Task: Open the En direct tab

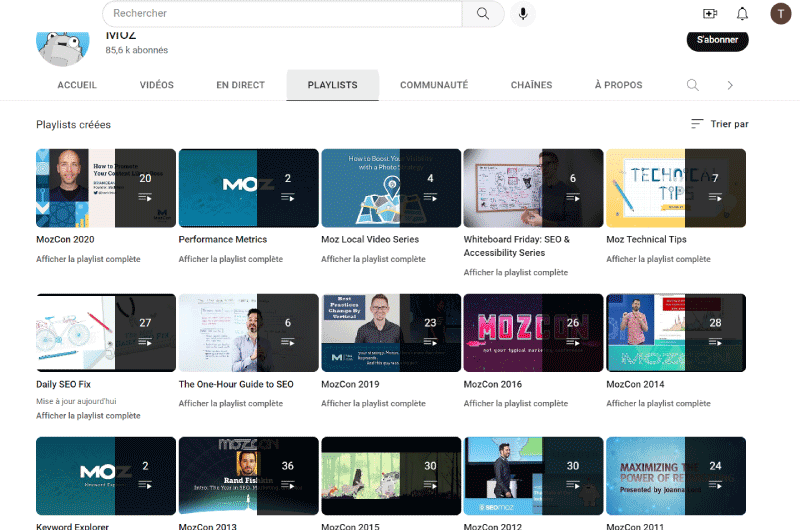Action: pyautogui.click(x=240, y=85)
